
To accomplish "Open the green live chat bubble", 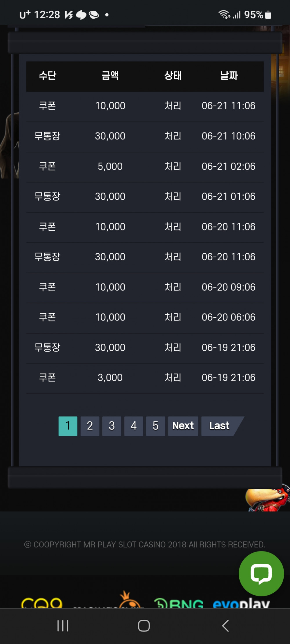I will (261, 574).
